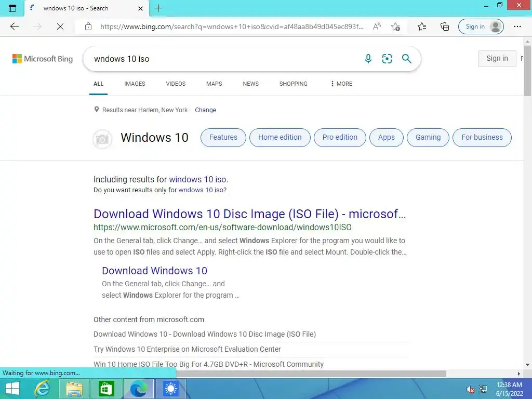Click the network tray icon
The image size is (532, 399).
click(x=483, y=389)
